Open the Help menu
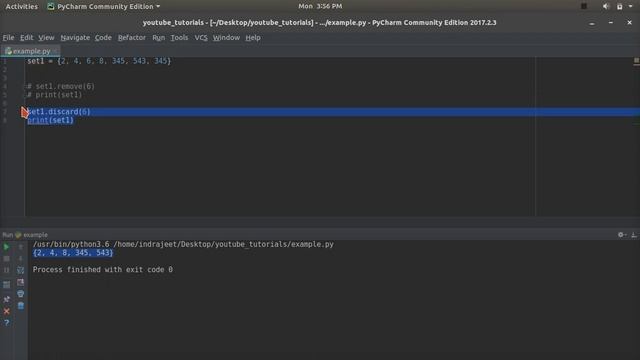Screen dimensions: 640x360 [253, 38]
